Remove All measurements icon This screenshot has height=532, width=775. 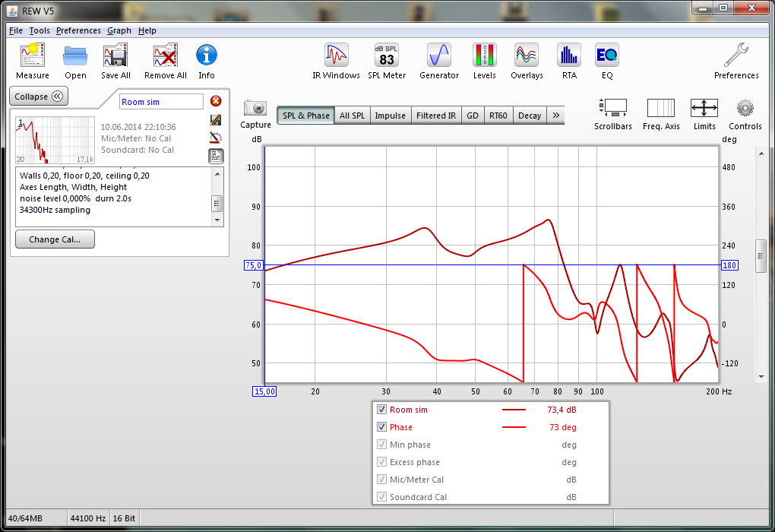165,61
